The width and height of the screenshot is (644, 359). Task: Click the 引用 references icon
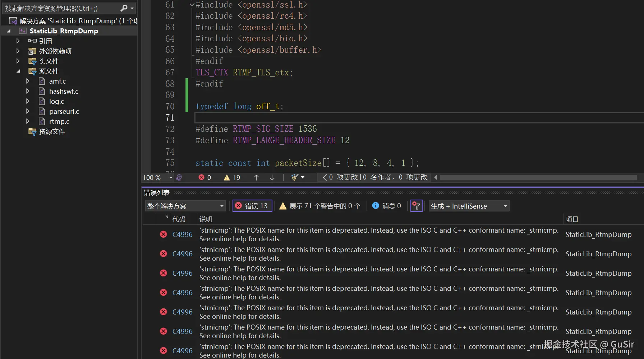32,41
